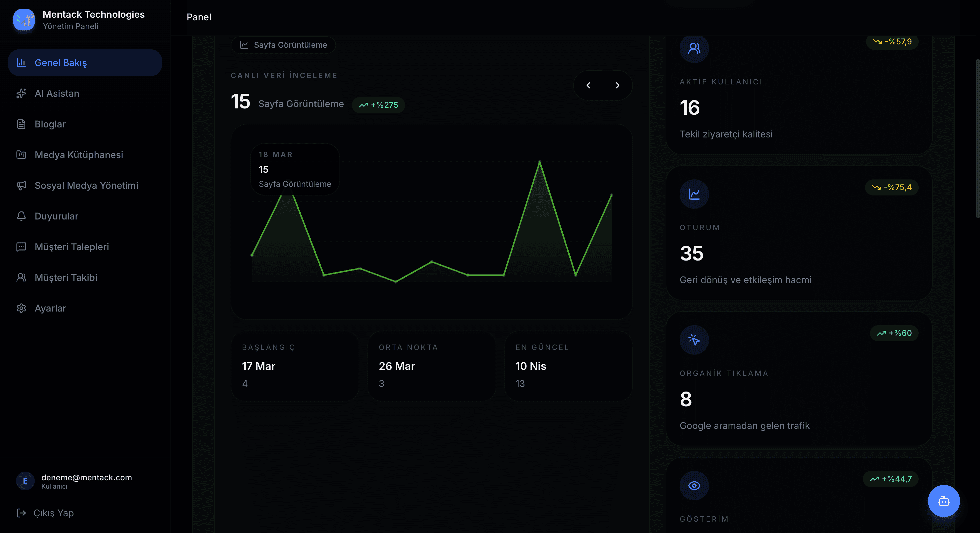Click the 18 MAR chart tooltip
The image size is (980, 533).
[x=295, y=169]
